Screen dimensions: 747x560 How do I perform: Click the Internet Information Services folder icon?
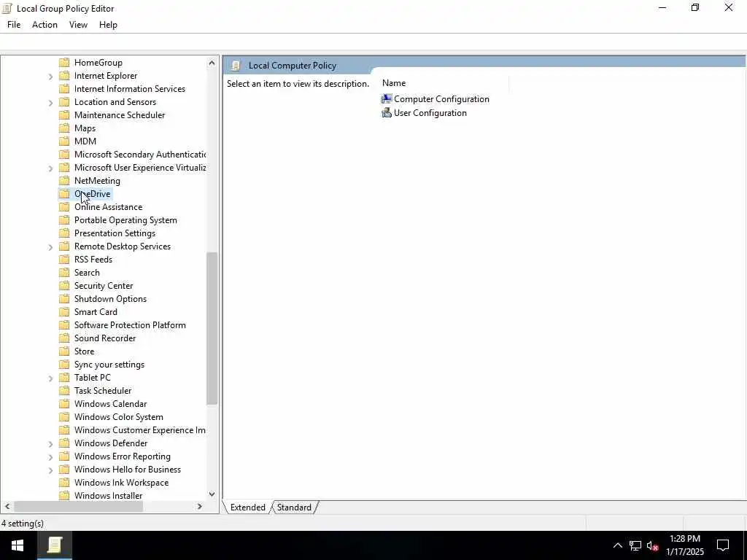pos(64,88)
